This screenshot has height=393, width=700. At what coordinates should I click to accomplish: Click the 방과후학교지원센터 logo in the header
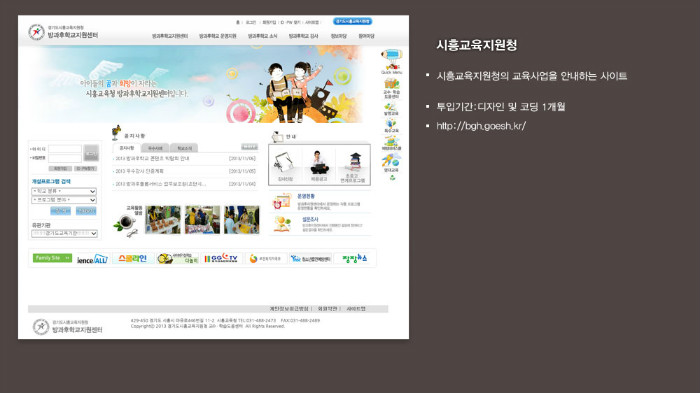63,32
